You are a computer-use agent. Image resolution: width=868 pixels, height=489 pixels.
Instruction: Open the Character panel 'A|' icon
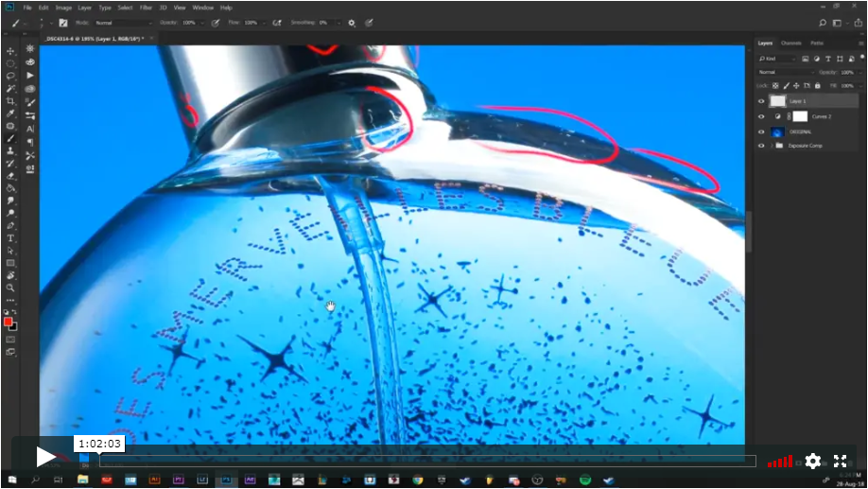click(30, 129)
